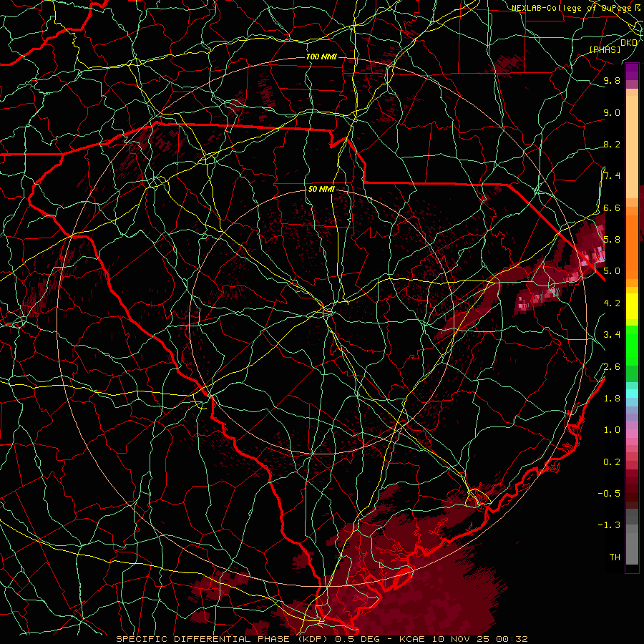
Task: Select the 1.8 value on the color scale
Action: [x=612, y=399]
